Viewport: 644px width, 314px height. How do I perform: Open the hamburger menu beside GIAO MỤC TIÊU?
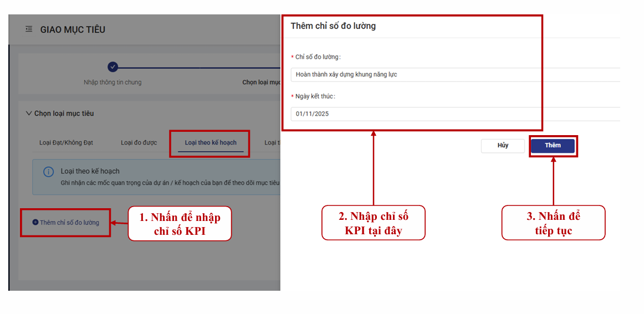tap(29, 29)
